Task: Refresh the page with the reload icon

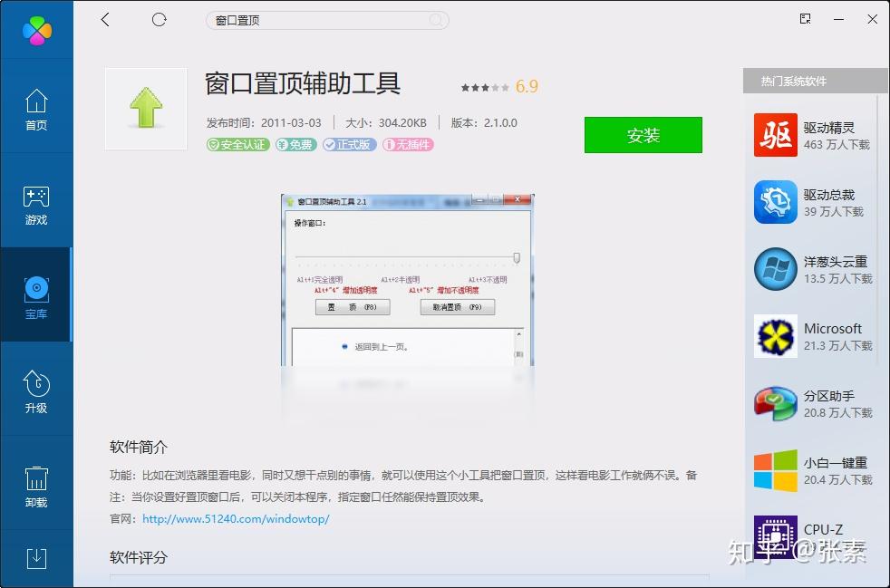Action: pyautogui.click(x=159, y=20)
